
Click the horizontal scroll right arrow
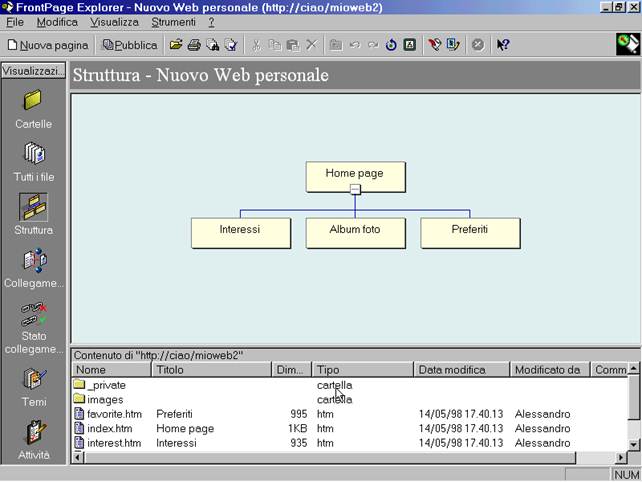(622, 457)
